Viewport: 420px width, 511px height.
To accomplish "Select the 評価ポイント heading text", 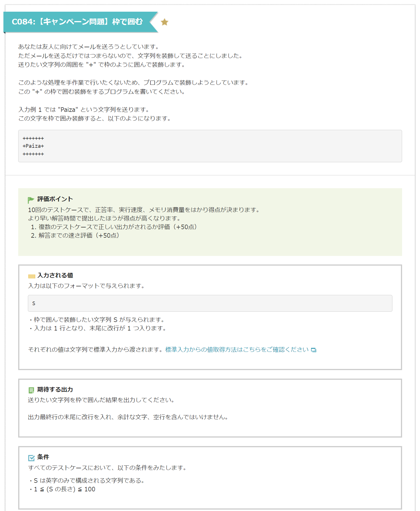I will tap(55, 199).
